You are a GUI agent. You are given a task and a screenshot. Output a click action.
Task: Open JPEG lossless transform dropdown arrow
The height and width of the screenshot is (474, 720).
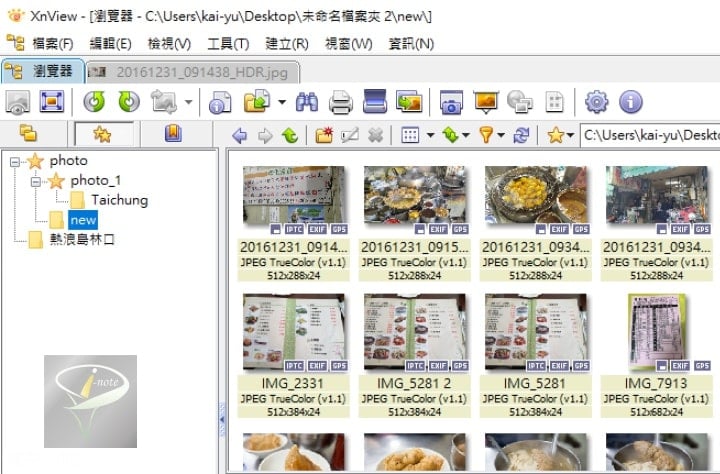(x=188, y=102)
